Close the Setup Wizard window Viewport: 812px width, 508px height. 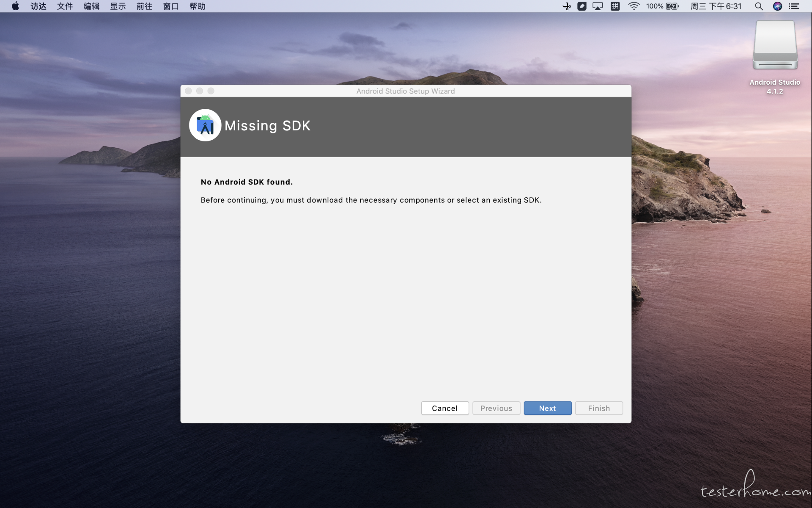point(189,91)
